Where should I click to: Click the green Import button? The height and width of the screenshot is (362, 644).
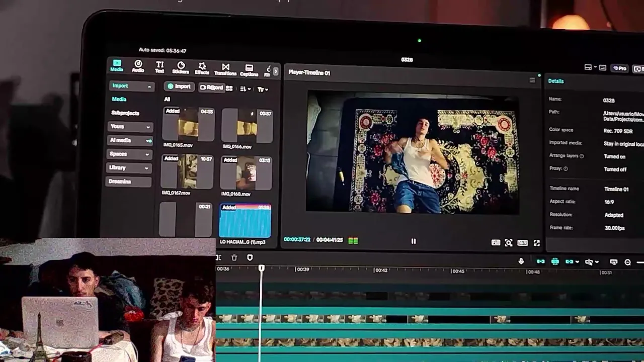[179, 86]
